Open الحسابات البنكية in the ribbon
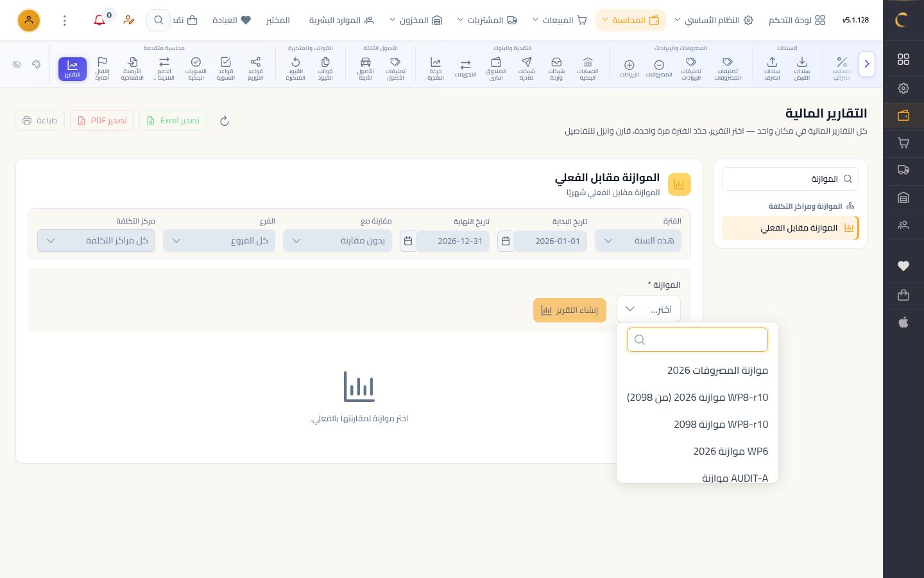 (587, 69)
